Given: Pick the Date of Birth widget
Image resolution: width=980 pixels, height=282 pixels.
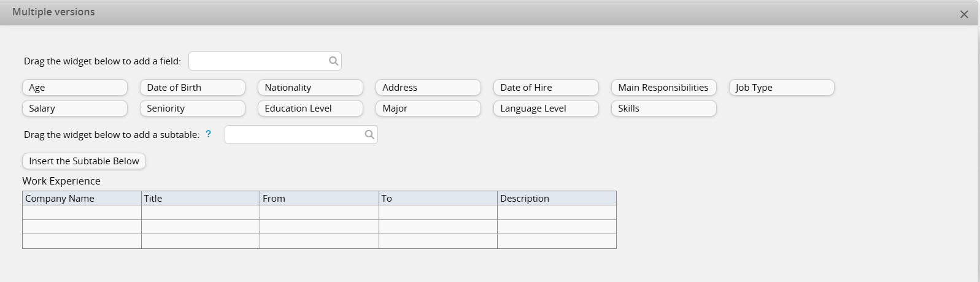Looking at the screenshot, I should [193, 88].
